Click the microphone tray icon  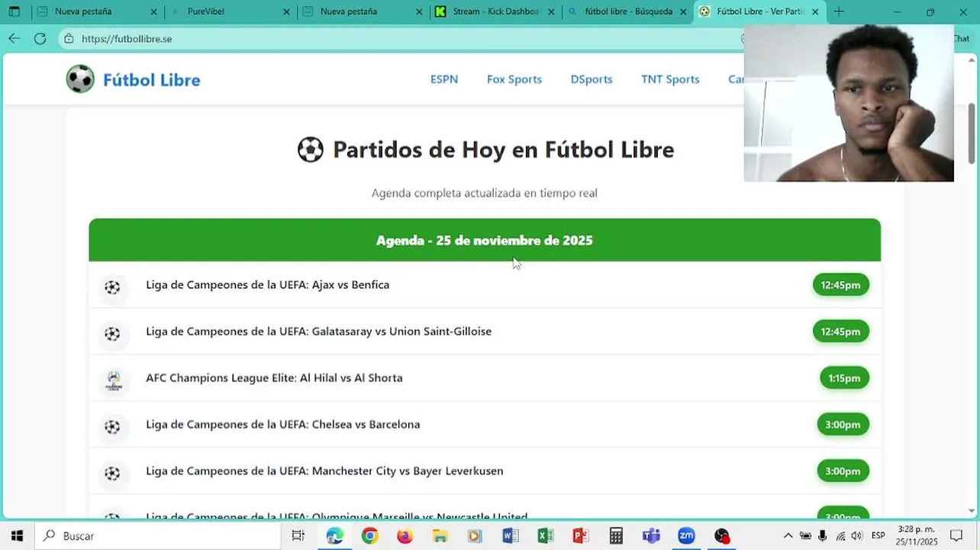coord(823,535)
